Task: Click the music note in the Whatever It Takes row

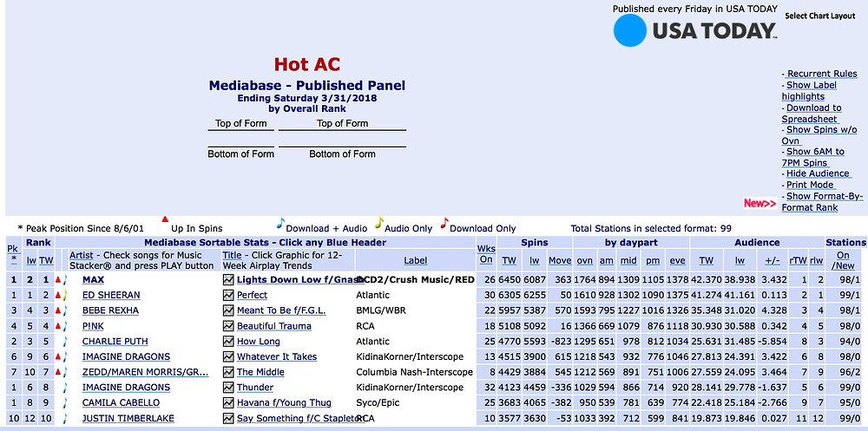Action: tap(65, 357)
